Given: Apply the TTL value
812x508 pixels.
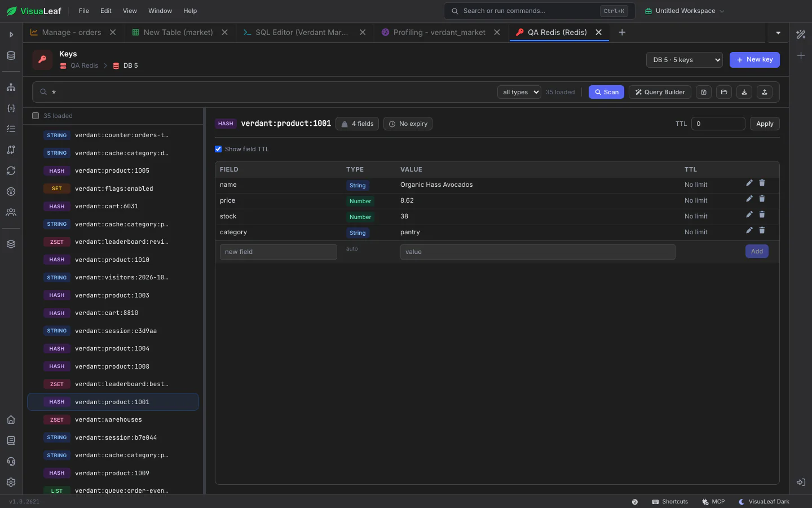Looking at the screenshot, I should tap(765, 124).
